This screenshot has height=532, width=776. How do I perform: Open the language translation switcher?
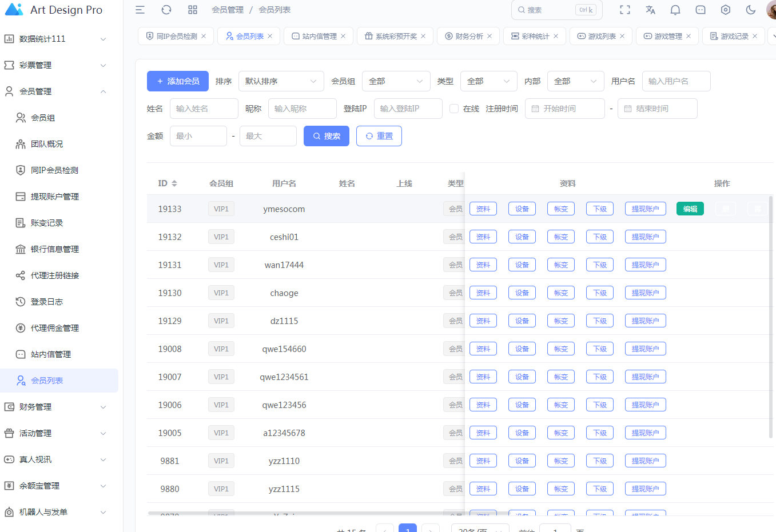[x=650, y=10]
